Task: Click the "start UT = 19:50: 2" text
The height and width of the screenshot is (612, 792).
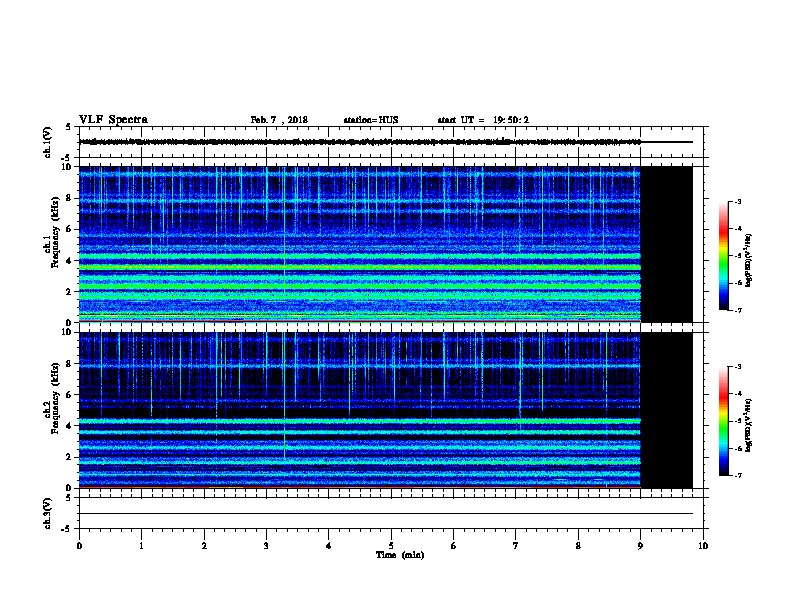Action: 483,120
